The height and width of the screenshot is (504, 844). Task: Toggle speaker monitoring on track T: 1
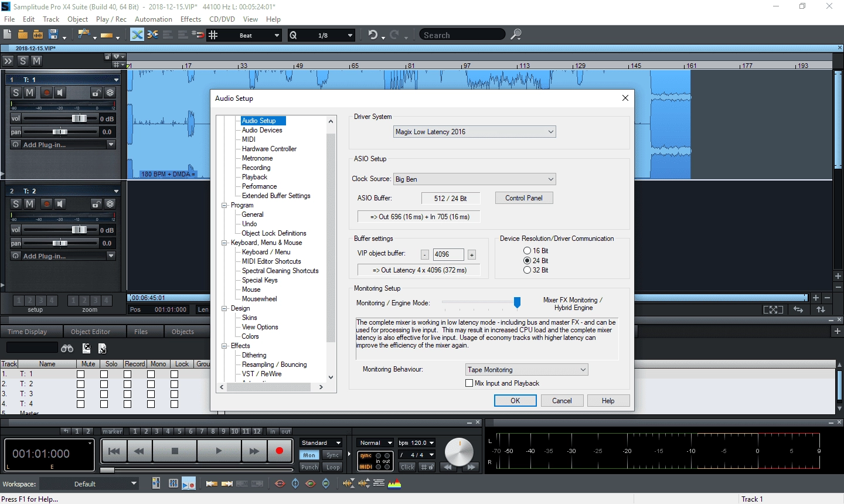click(60, 93)
